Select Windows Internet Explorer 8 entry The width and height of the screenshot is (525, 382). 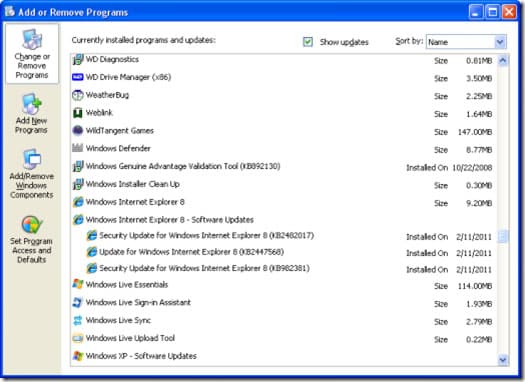point(135,202)
